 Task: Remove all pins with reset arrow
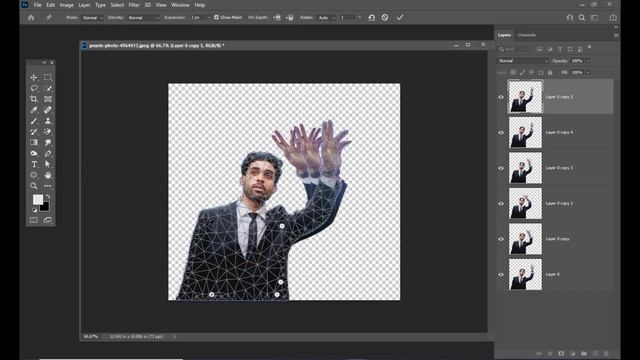(371, 18)
